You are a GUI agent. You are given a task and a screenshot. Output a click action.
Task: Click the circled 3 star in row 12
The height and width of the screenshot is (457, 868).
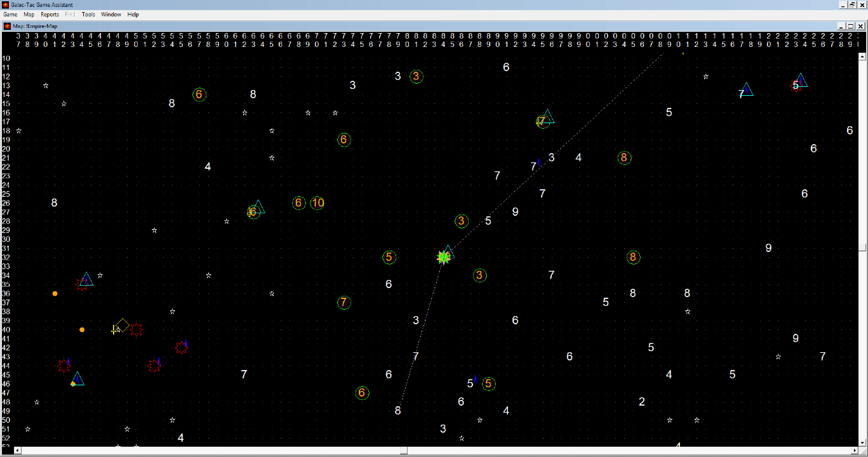pyautogui.click(x=416, y=76)
